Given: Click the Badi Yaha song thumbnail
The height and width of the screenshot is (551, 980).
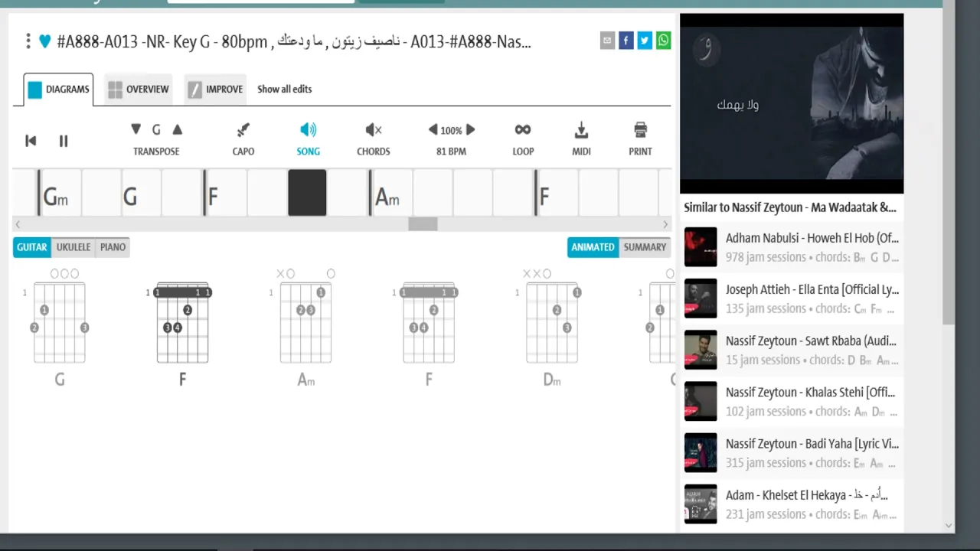Looking at the screenshot, I should click(701, 452).
